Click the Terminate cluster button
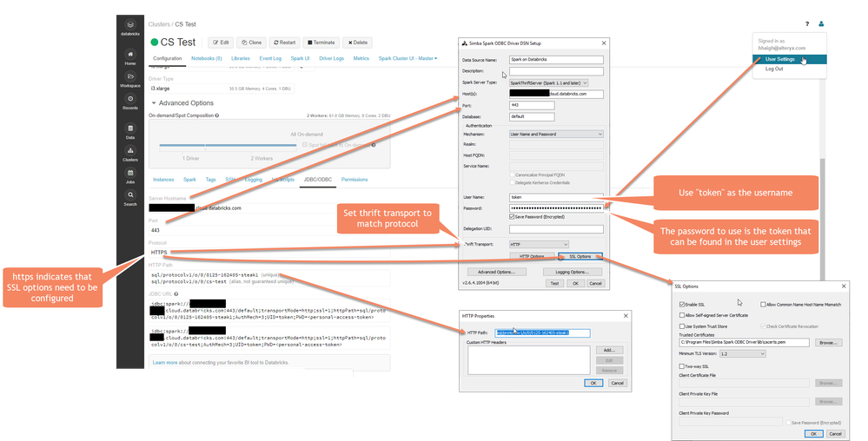Viewport: 868px width, 441px height. 321,43
